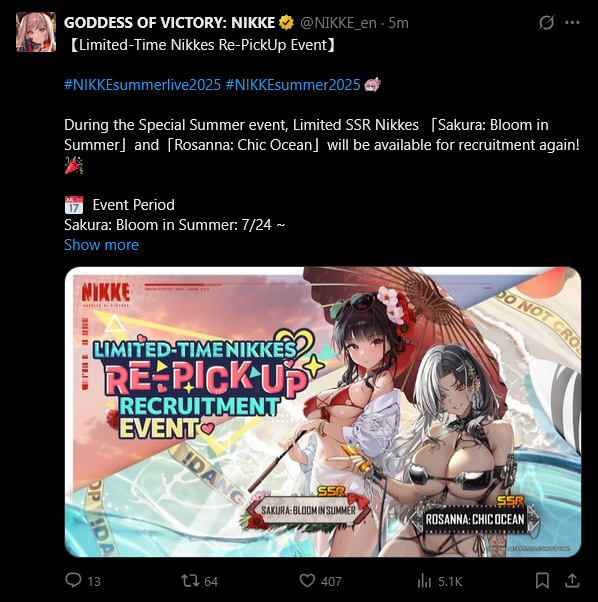Bookmark this NIKKE post
The height and width of the screenshot is (602, 598).
pyautogui.click(x=542, y=580)
